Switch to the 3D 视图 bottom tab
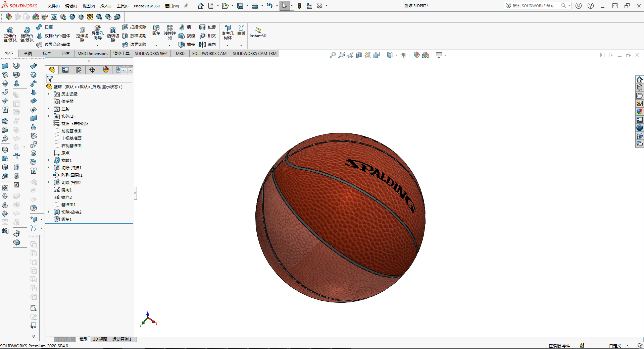 point(100,339)
